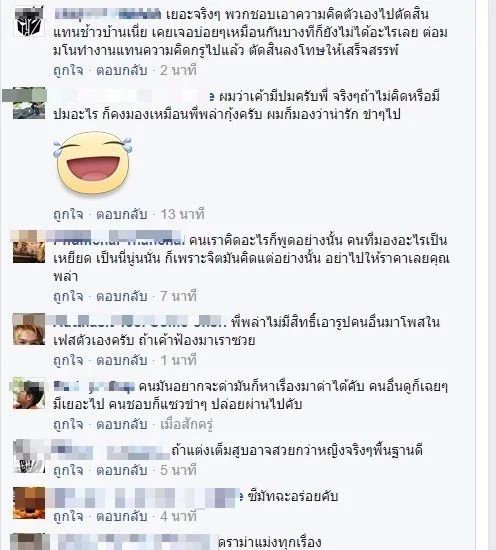The width and height of the screenshot is (496, 550).
Task: Reply to the comment posted 5 นาที ago
Action: click(121, 470)
